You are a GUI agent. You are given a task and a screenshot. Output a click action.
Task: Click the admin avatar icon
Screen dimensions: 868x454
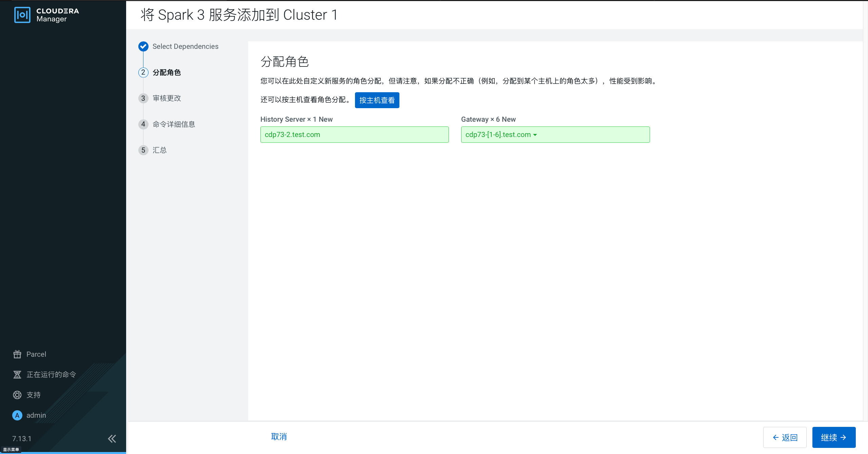click(x=17, y=415)
